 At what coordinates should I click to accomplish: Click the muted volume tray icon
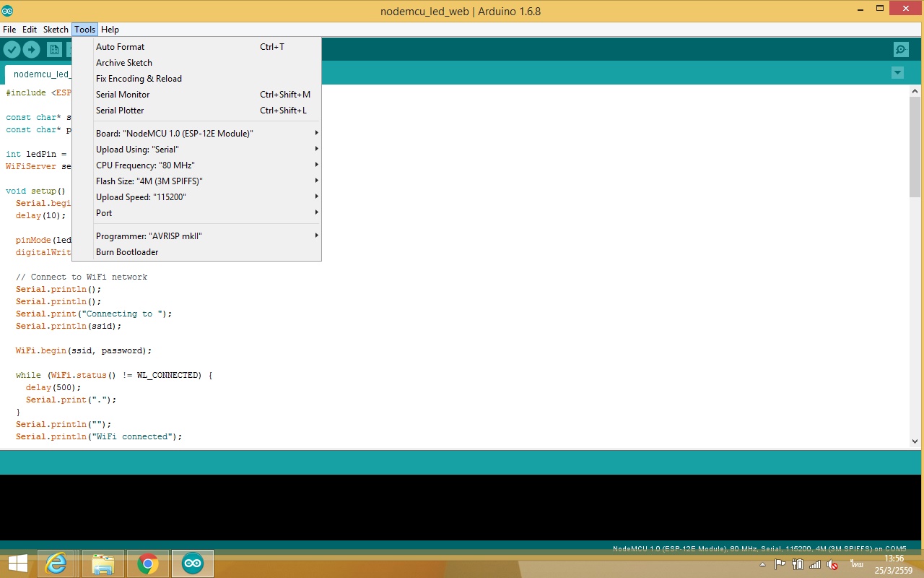[x=832, y=564]
